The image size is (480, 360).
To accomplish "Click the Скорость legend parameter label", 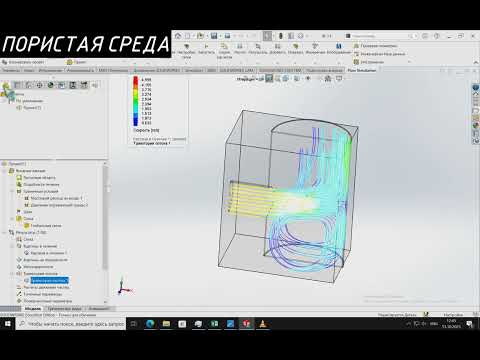I will coord(146,130).
